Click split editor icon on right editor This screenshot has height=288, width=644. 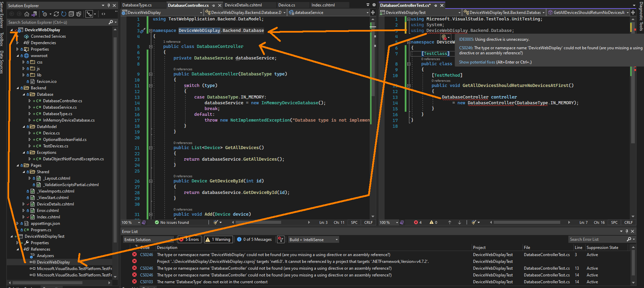[x=633, y=13]
